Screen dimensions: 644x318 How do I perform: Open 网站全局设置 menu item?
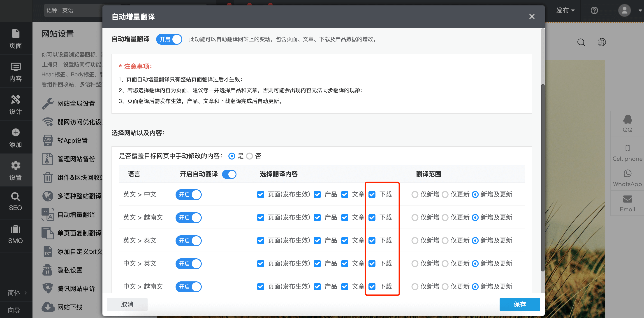(76, 103)
